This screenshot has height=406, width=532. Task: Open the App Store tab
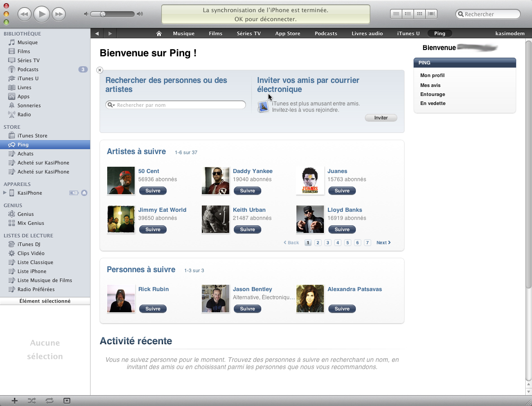[x=288, y=33]
